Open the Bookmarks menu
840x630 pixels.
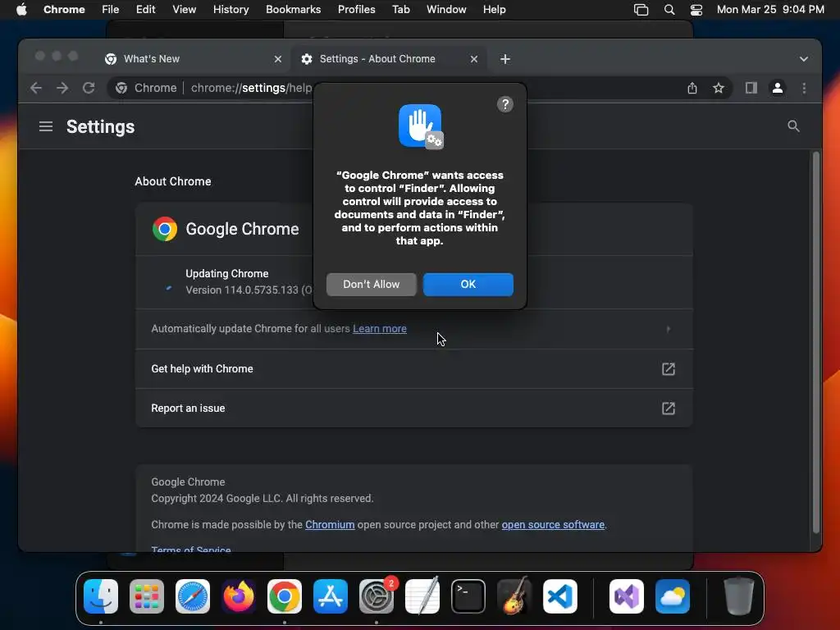tap(293, 10)
